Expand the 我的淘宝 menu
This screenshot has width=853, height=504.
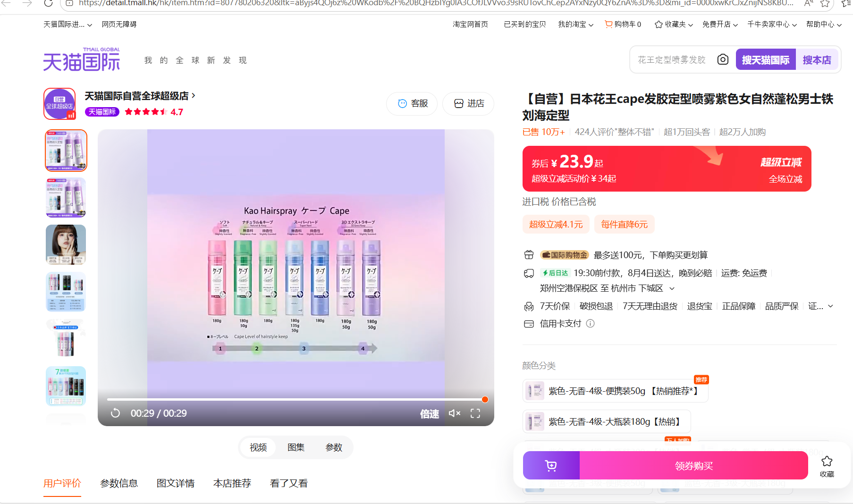(575, 24)
